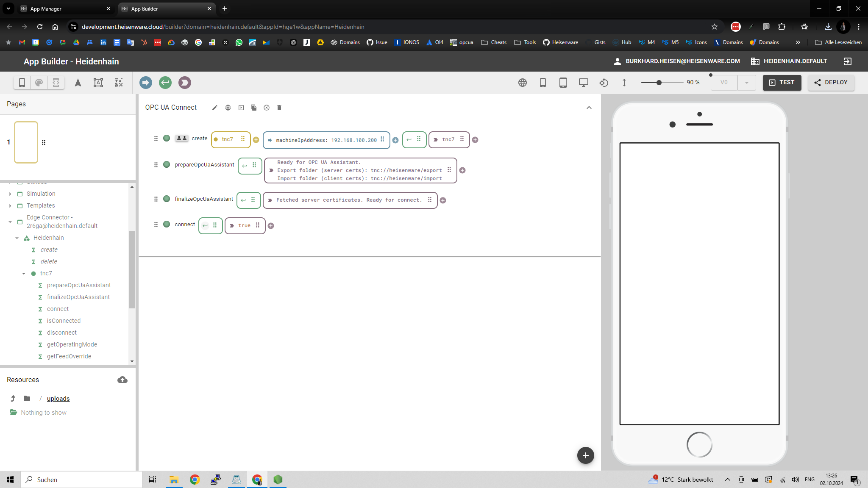Switch to the App Manager browser tab
Screen dimensions: 868x488
[46, 8]
